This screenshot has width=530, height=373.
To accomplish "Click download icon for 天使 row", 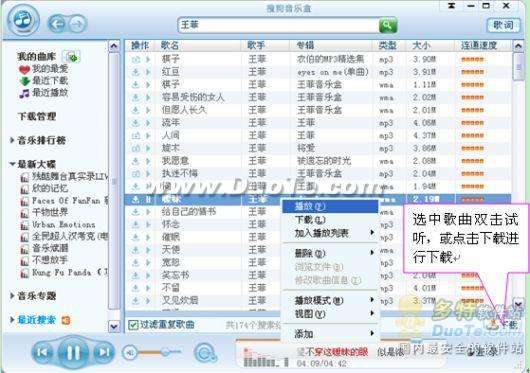I will pos(136,250).
